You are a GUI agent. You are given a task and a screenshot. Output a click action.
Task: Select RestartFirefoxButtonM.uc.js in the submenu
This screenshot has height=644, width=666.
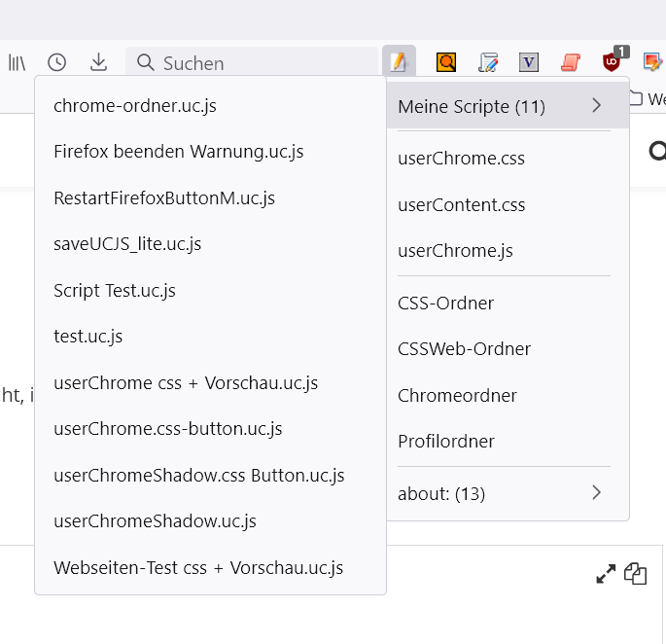point(164,198)
